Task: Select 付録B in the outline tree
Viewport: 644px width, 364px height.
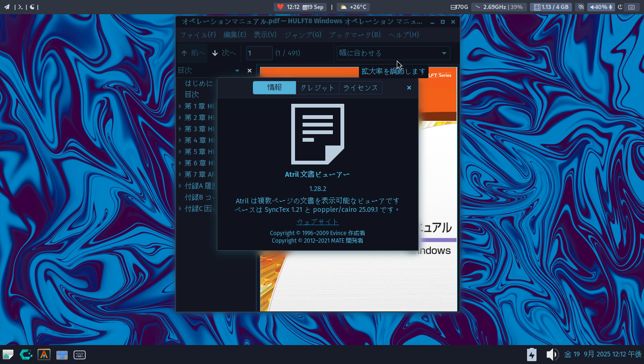Action: (200, 197)
